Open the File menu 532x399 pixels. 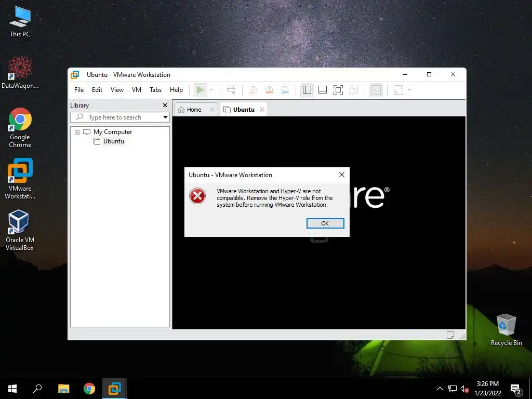(x=79, y=90)
